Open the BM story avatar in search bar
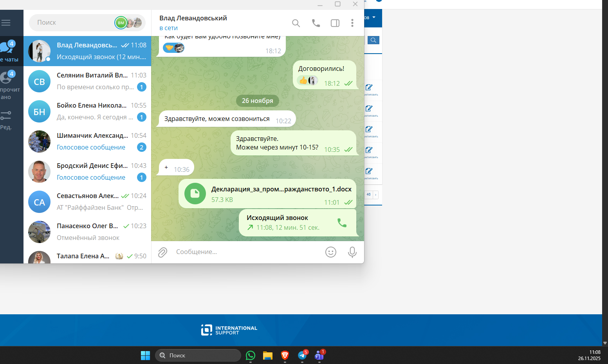Screen dimensions: 608x364 tap(121, 23)
